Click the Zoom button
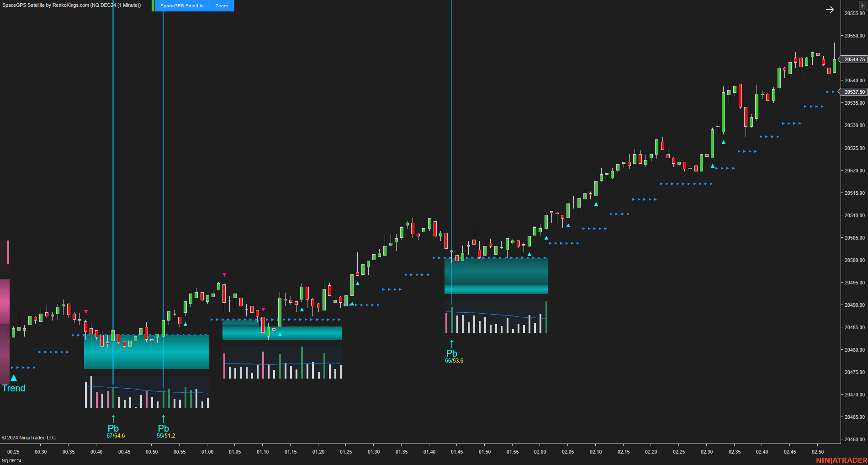 click(x=221, y=6)
